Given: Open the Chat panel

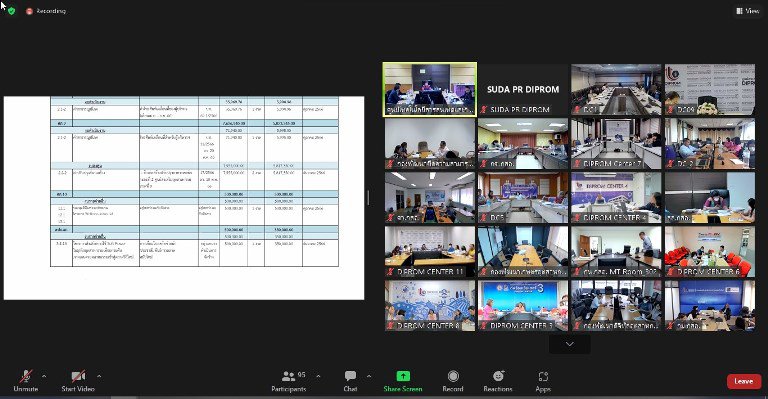Looking at the screenshot, I should pos(350,376).
